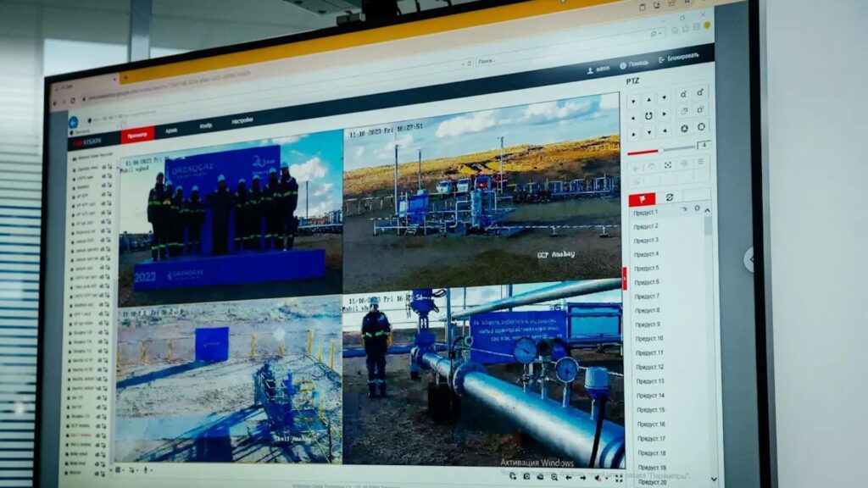Click the digital zoom magnifier icon
Image resolution: width=868 pixels, height=488 pixels.
click(554, 477)
